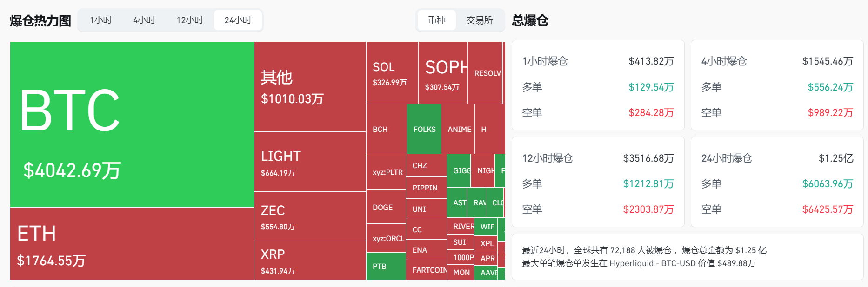Click the 24小时爆仓 summary card

pyautogui.click(x=777, y=182)
